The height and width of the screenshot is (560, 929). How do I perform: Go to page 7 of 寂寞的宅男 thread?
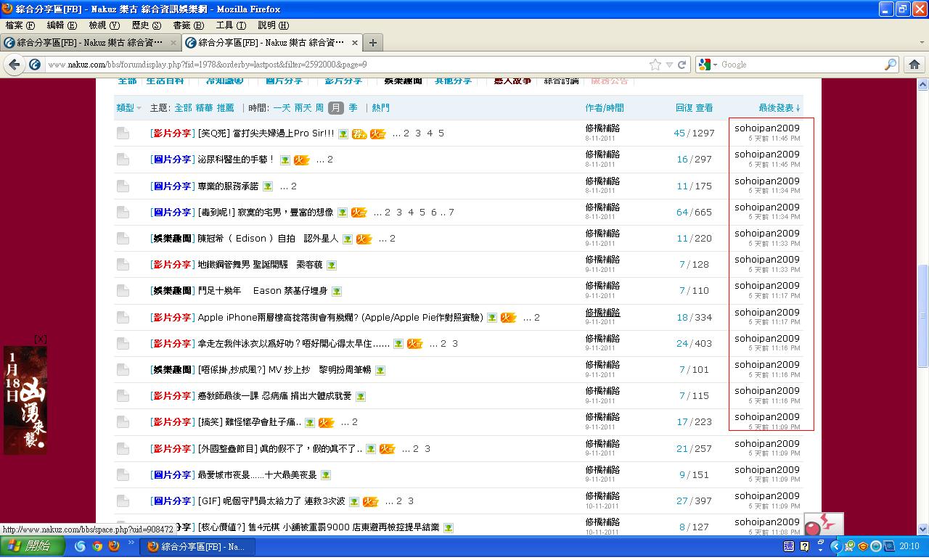(x=451, y=213)
